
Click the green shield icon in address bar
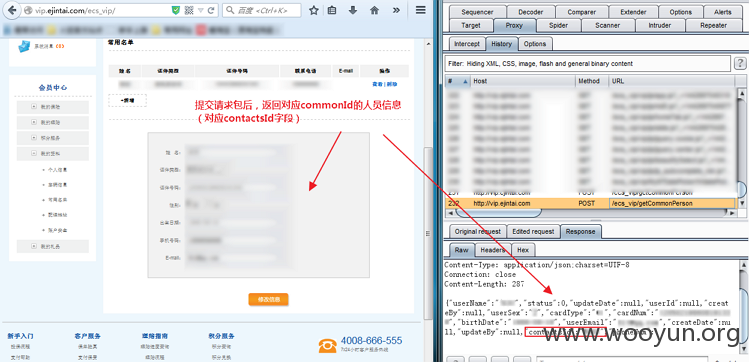(x=176, y=10)
